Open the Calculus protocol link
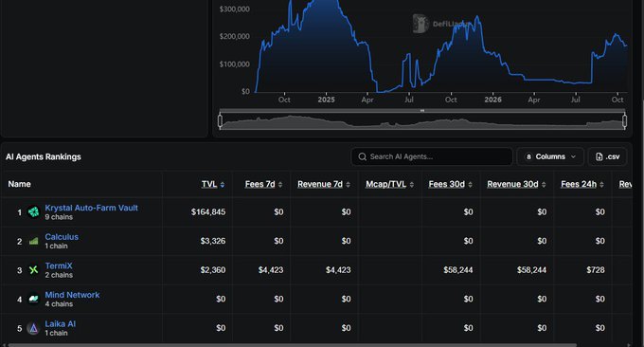644x347 pixels. pyautogui.click(x=62, y=237)
